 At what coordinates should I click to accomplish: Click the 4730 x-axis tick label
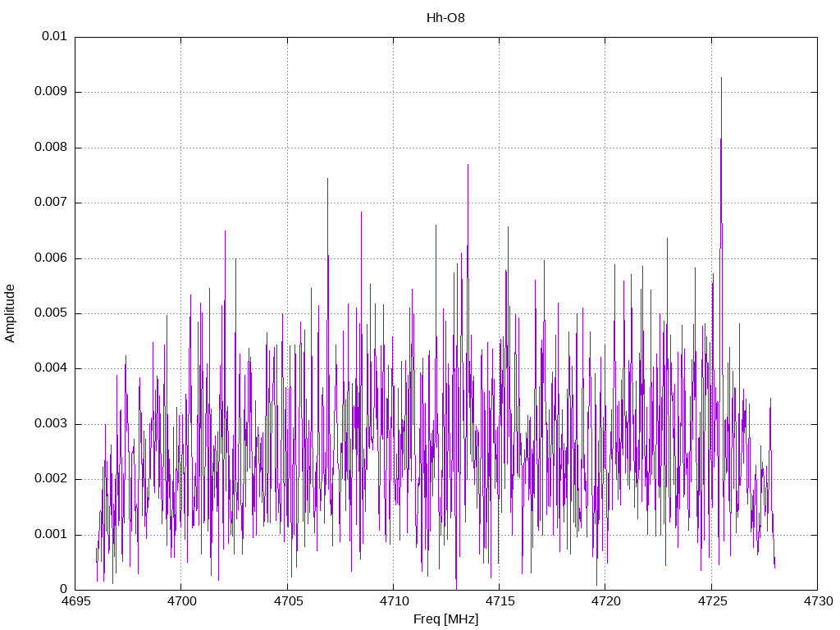[819, 601]
